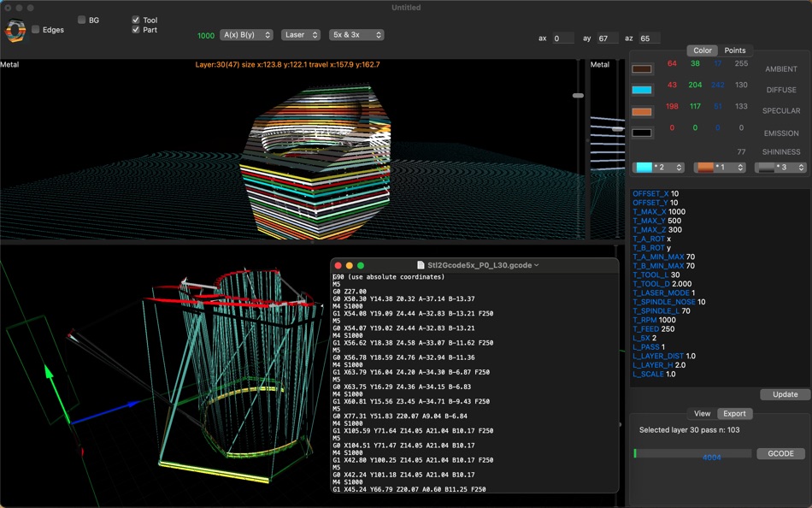Click the L_PASS 1 parameter
The width and height of the screenshot is (812, 508).
649,346
